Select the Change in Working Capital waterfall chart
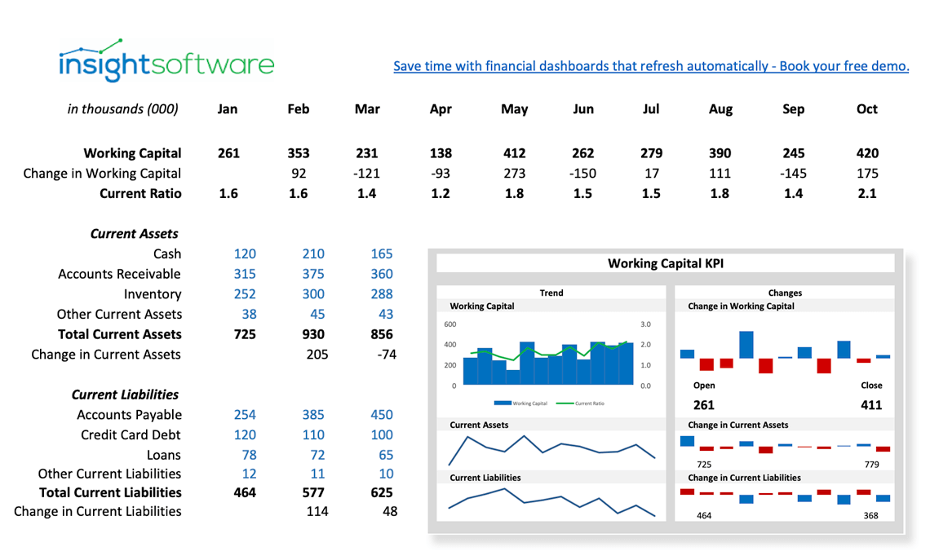Screen dimensions: 930x560 tap(783, 351)
